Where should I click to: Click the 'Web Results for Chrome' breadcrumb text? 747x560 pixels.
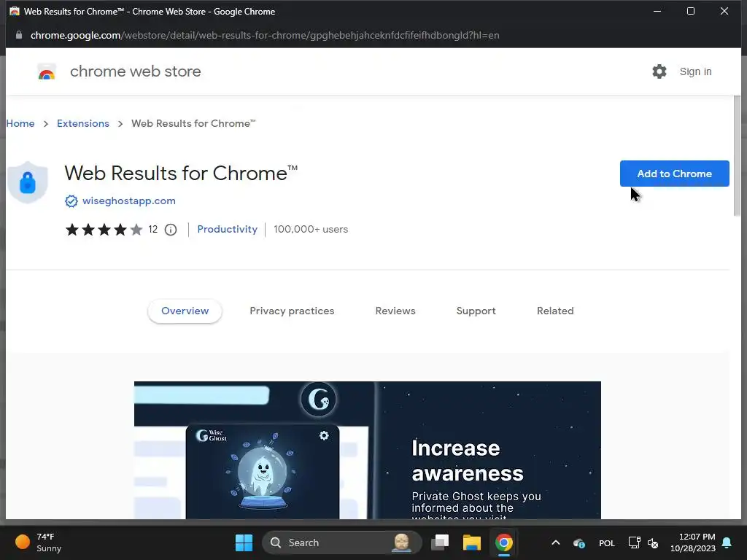193,123
